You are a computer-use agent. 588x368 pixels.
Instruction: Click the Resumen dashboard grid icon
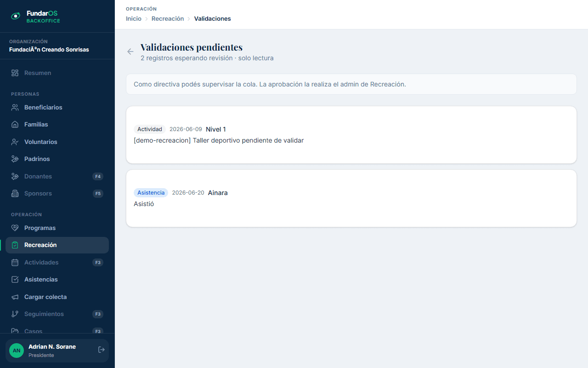point(15,73)
